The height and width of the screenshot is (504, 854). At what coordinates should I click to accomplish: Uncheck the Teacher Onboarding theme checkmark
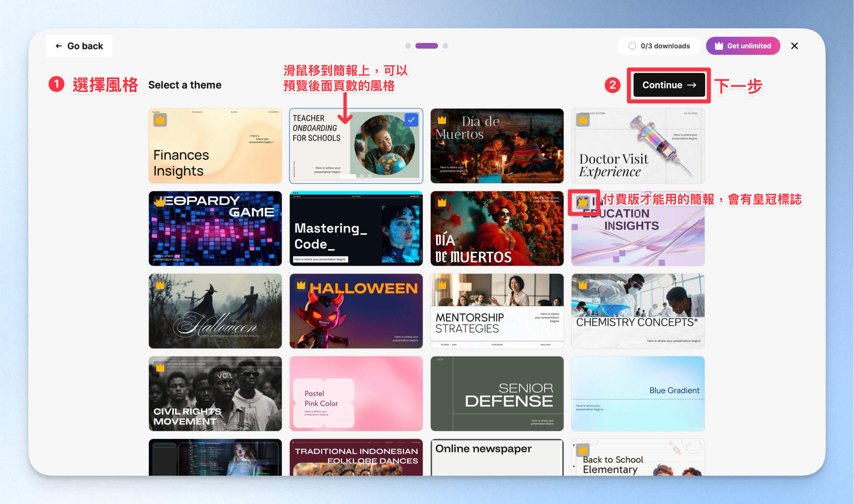click(x=411, y=120)
